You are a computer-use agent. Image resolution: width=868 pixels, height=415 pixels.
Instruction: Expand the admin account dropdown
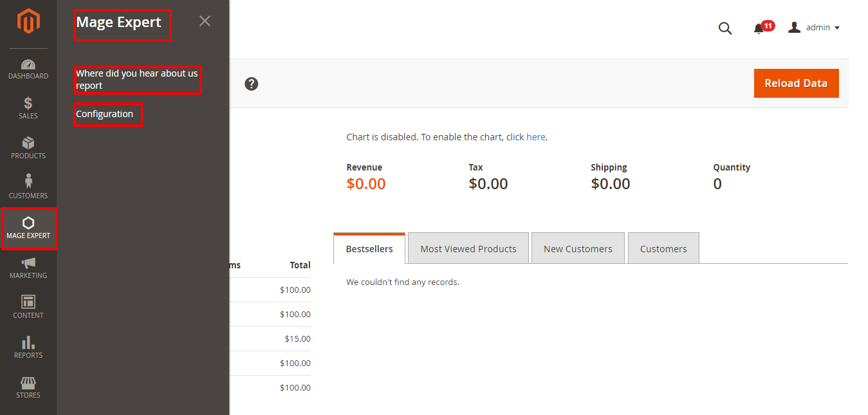click(x=814, y=27)
